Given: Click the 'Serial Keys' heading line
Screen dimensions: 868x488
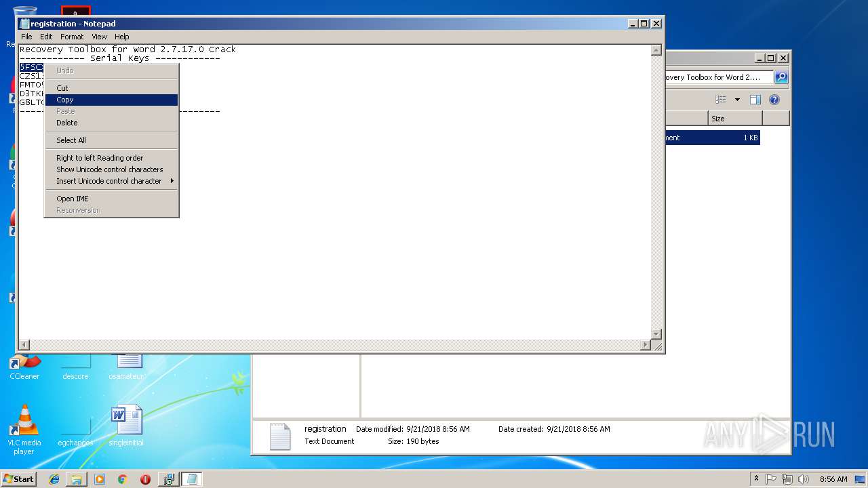Looking at the screenshot, I should pyautogui.click(x=119, y=58).
